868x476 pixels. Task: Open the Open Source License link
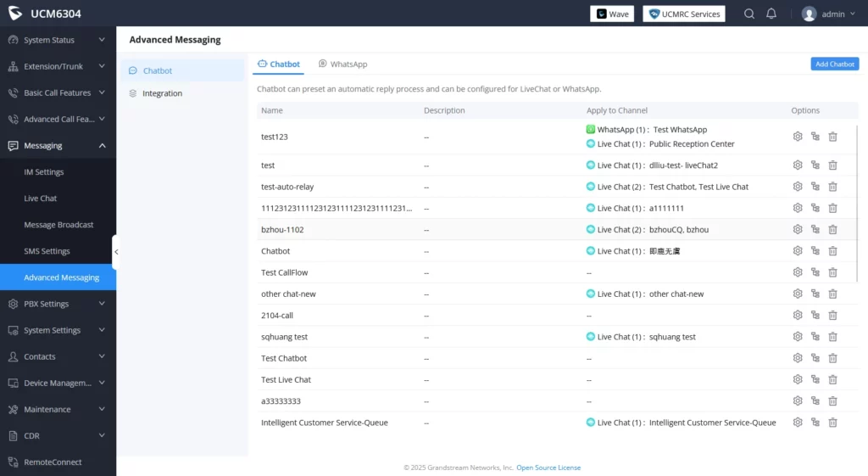(548, 468)
